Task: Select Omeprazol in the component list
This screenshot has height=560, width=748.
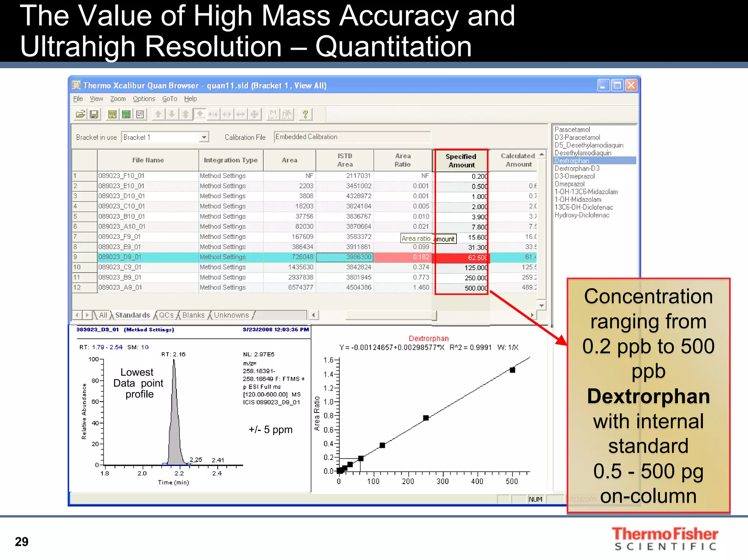Action: [569, 184]
